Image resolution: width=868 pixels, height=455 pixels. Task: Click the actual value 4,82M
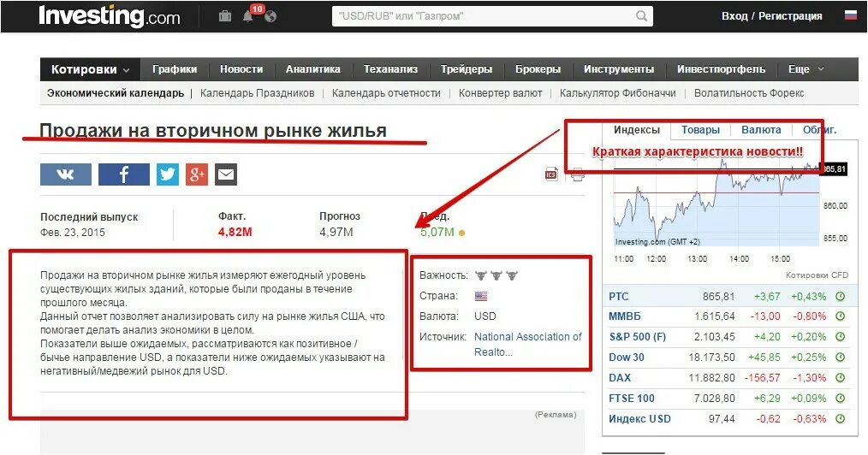[235, 232]
